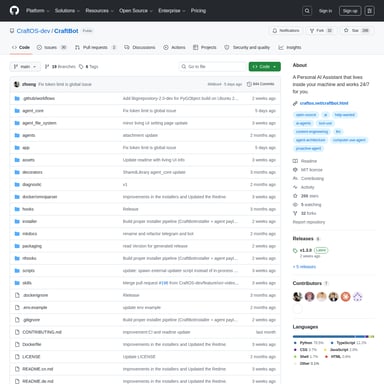Open the README.cn.md file name
The width and height of the screenshot is (384, 384).
coord(38,369)
